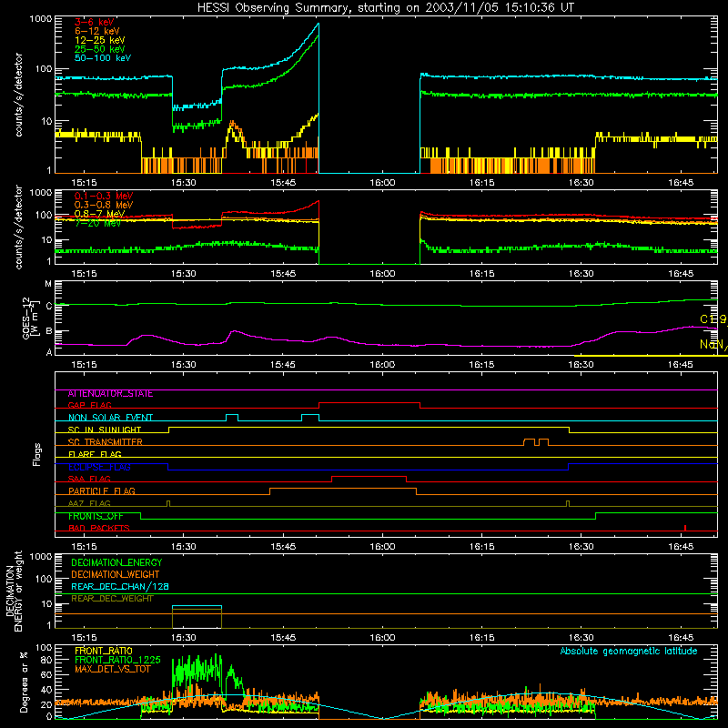Click the REAR_DEC_WEIGHT legend label
This screenshot has height=728, width=728.
[x=112, y=599]
